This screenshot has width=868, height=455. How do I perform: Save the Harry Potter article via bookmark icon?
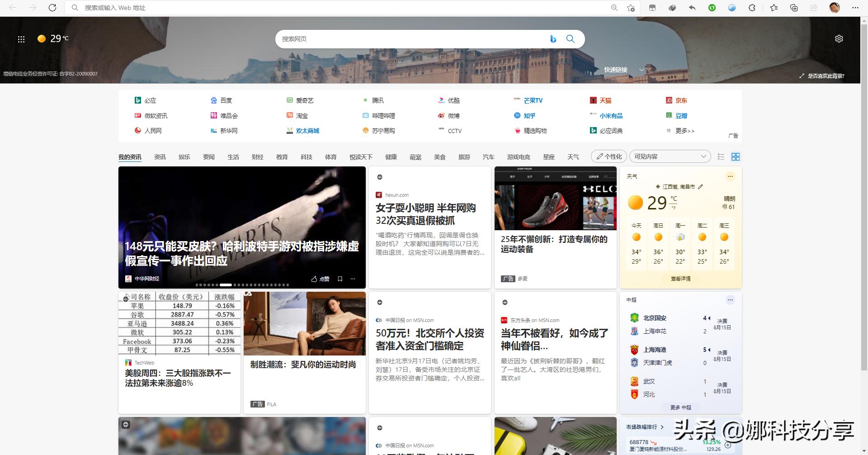tap(340, 279)
